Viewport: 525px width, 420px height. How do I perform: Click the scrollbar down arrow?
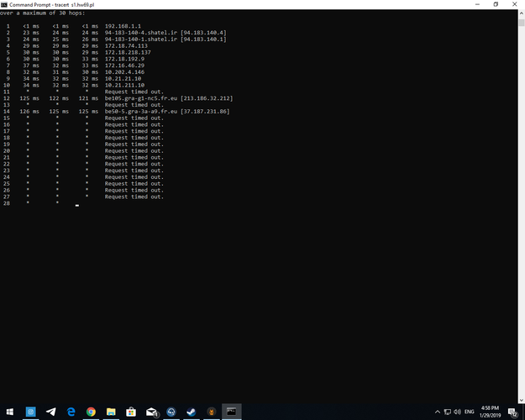[522, 400]
